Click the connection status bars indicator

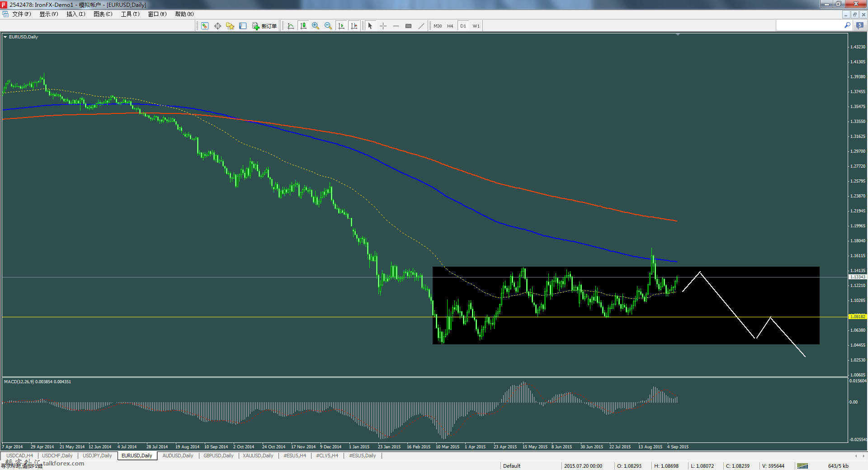click(803, 466)
